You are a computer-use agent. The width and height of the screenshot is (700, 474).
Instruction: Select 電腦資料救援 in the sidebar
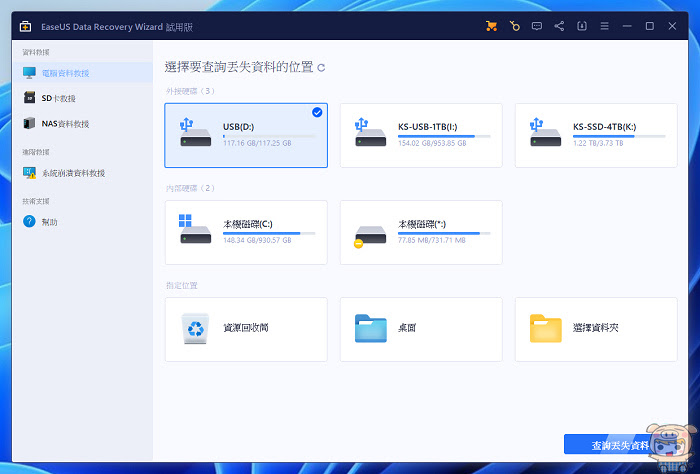point(83,73)
